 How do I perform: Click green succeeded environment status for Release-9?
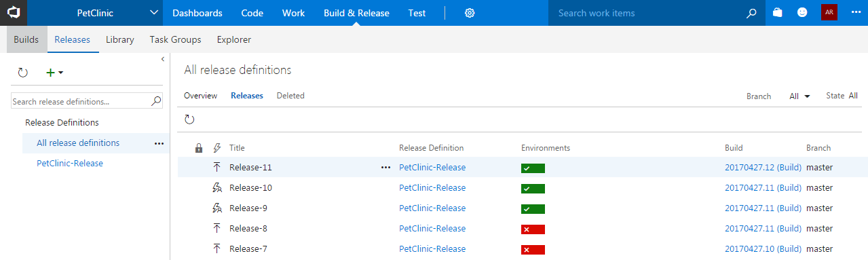(533, 209)
